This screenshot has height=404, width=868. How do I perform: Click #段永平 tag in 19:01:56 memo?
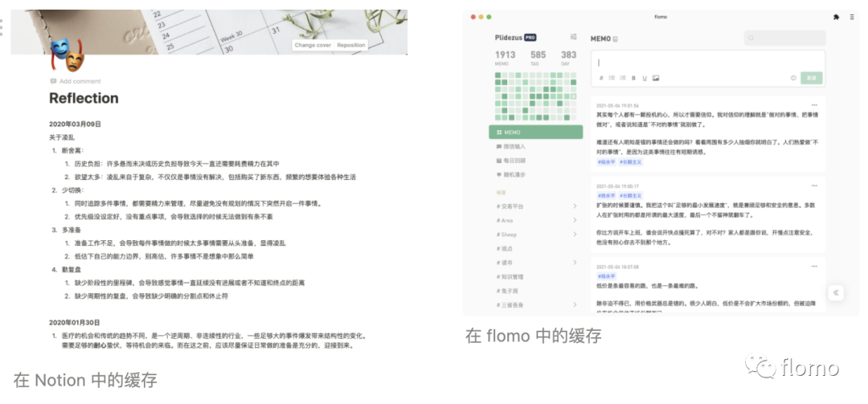click(606, 162)
